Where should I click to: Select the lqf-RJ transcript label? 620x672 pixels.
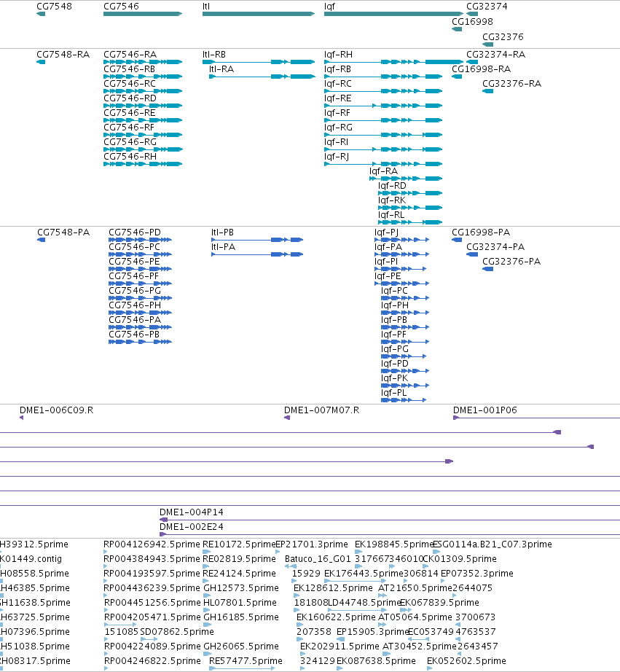(x=337, y=157)
